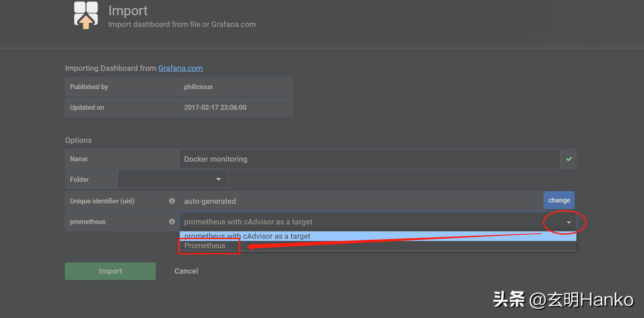Edit the Docker monitoring name field

point(370,159)
